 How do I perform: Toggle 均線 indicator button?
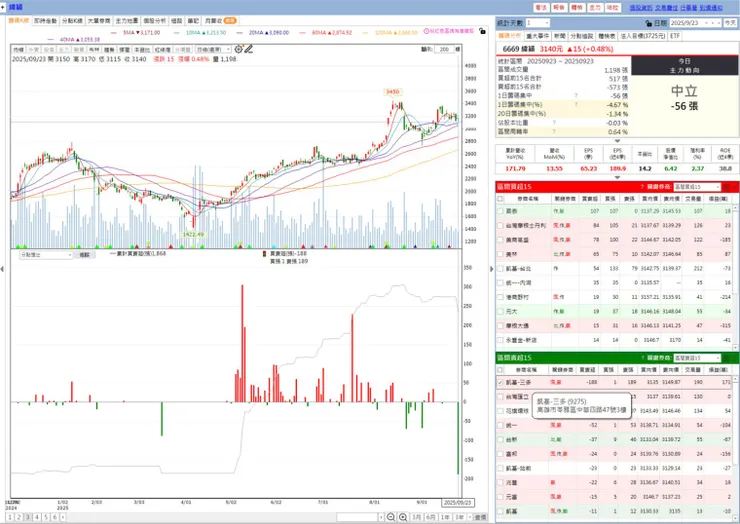point(18,50)
